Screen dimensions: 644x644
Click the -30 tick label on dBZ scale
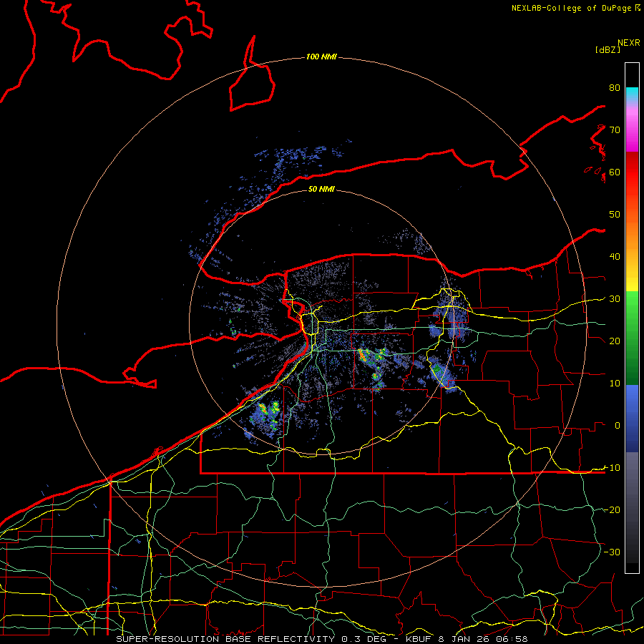pyautogui.click(x=612, y=552)
